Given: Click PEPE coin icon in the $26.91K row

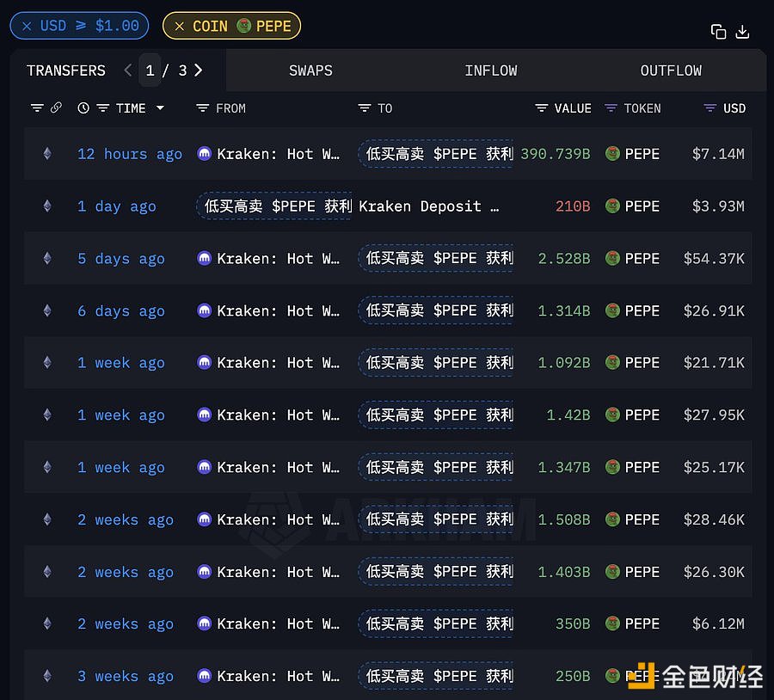Looking at the screenshot, I should [612, 310].
